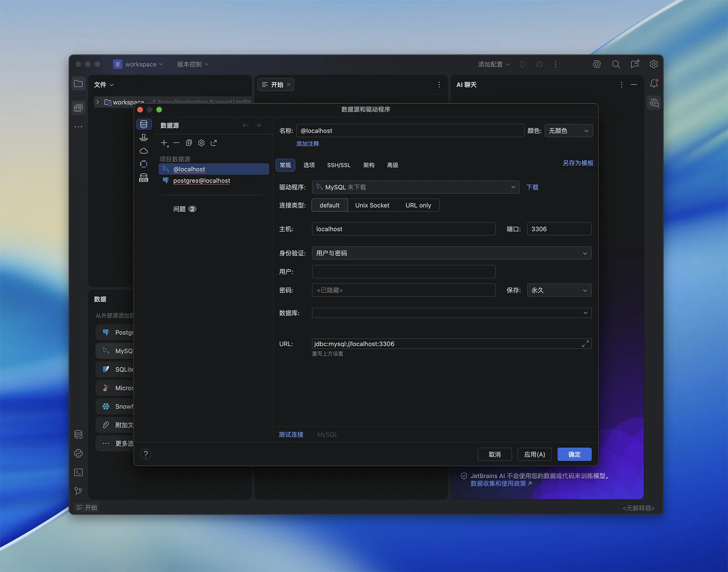Click the remove data source minus icon
728x572 pixels.
click(176, 143)
